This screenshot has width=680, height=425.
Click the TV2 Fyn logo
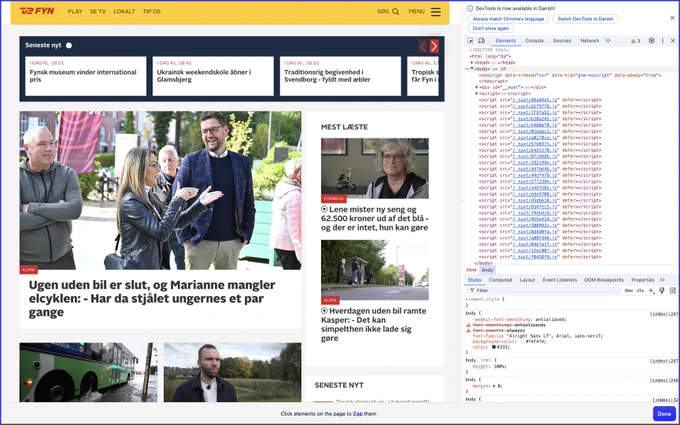coord(37,11)
